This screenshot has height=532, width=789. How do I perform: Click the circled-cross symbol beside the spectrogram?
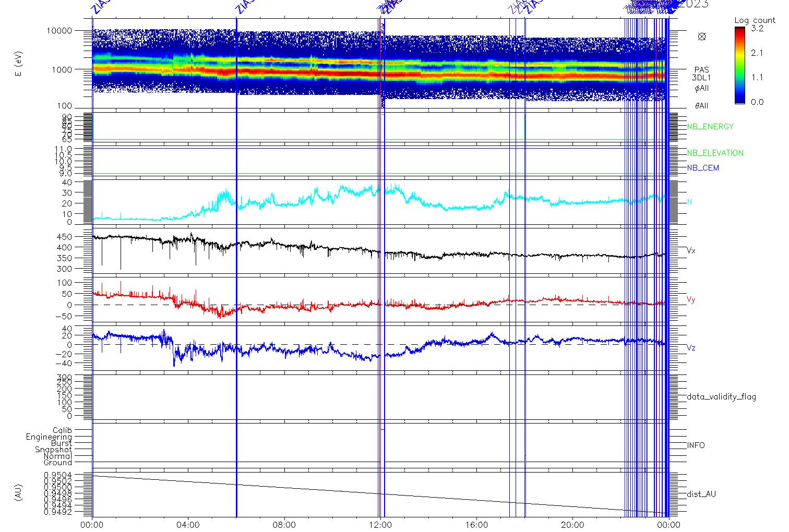702,37
